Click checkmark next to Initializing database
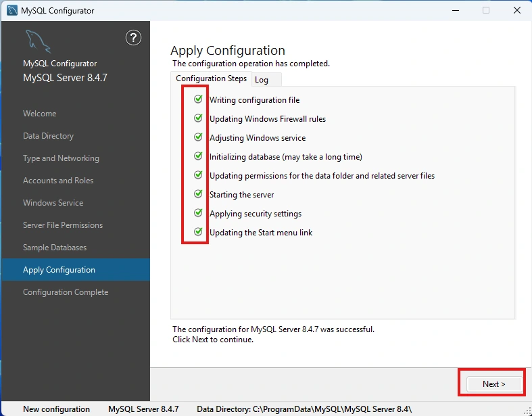Screen dimensions: 532x416 198,156
